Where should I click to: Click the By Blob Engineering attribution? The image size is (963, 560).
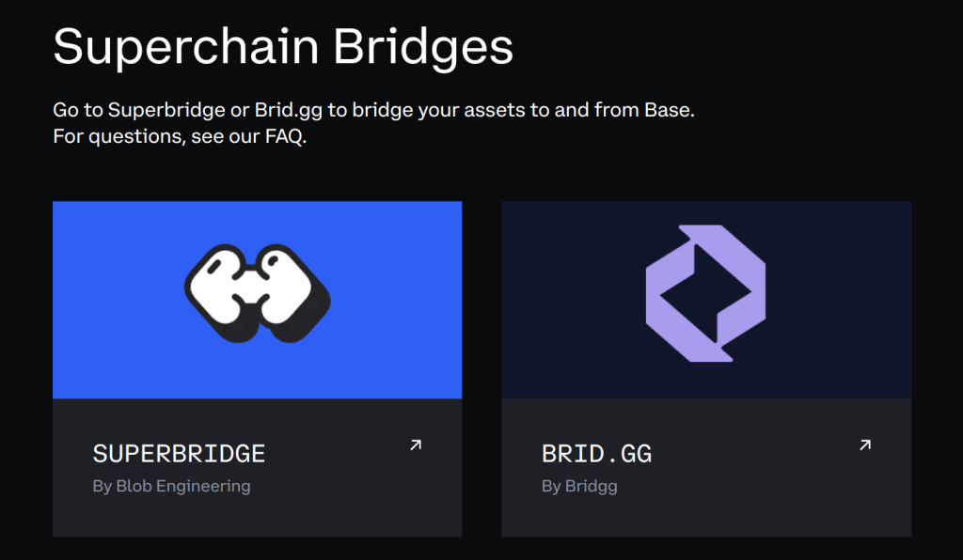tap(172, 486)
